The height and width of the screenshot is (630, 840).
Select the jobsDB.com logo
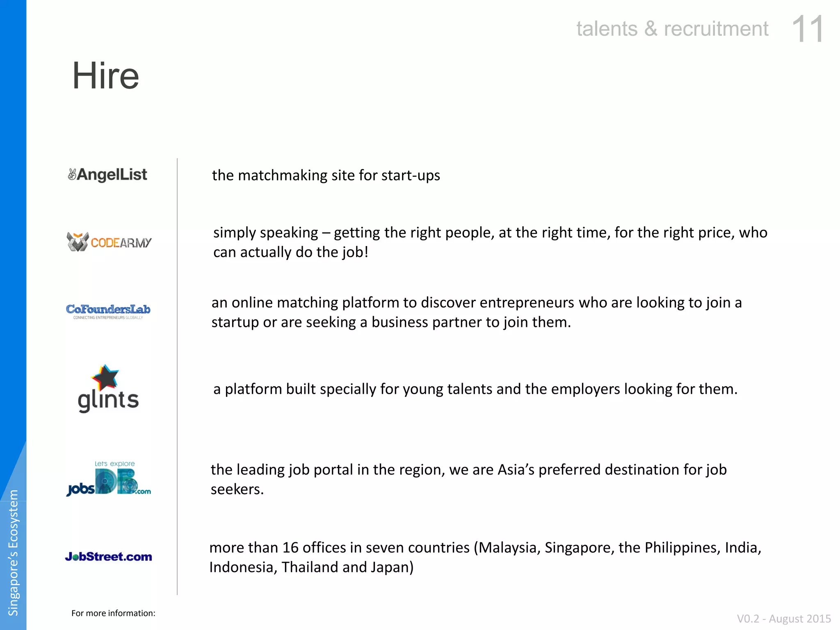pyautogui.click(x=109, y=478)
